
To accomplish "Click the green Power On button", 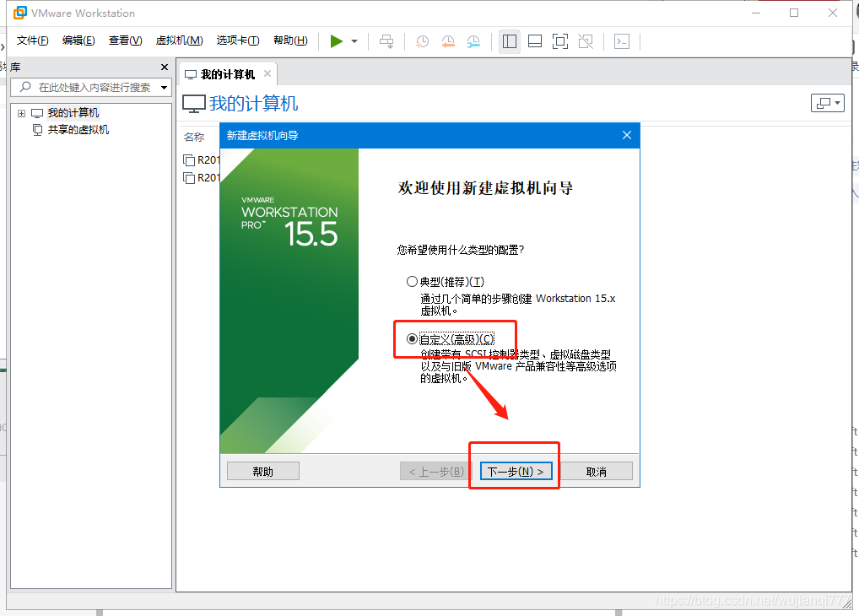I will tap(336, 41).
